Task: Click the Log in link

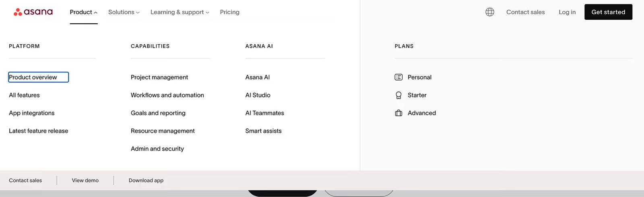Action: pos(567,12)
